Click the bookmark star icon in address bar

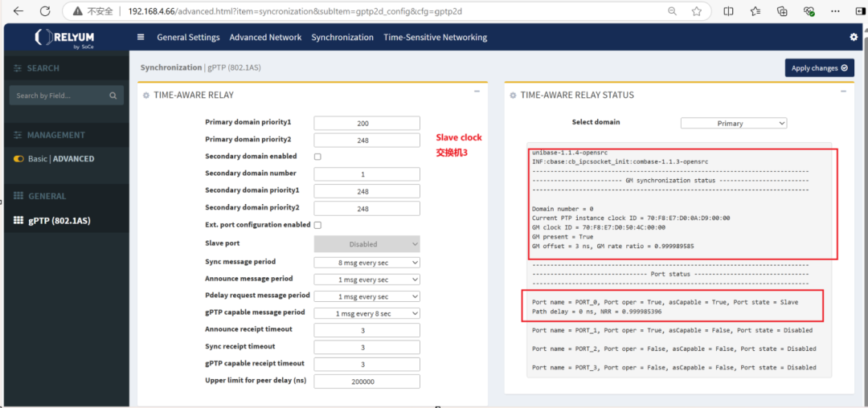click(x=697, y=11)
